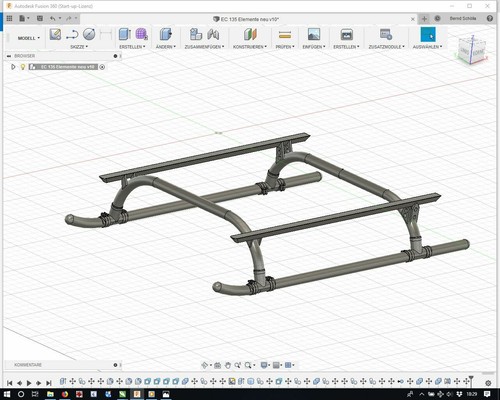Click the Orbit tool in navigation bar
This screenshot has height=400, width=500.
(205, 365)
